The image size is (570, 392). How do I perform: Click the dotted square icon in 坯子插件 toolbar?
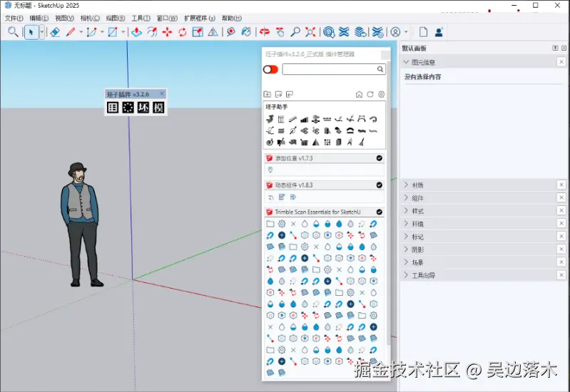[x=128, y=107]
